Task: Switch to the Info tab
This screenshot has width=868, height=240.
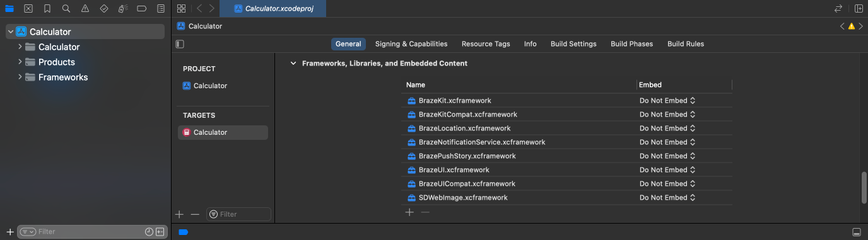Action: 531,44
